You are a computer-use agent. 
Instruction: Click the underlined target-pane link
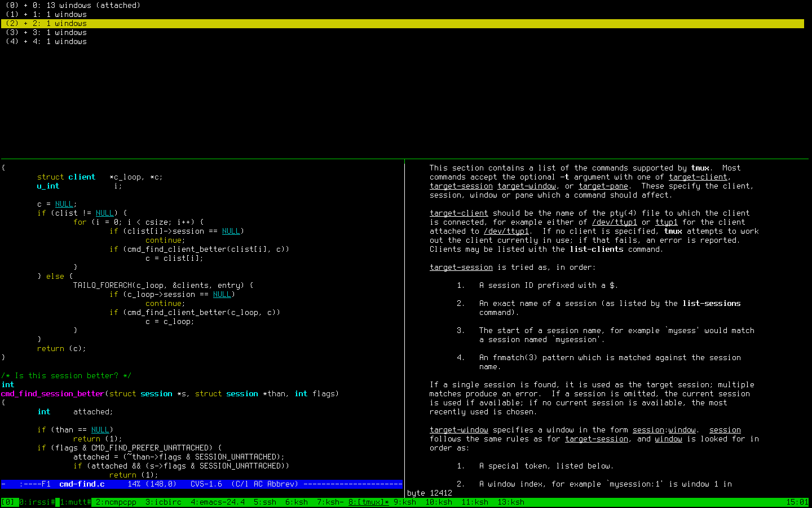click(603, 186)
